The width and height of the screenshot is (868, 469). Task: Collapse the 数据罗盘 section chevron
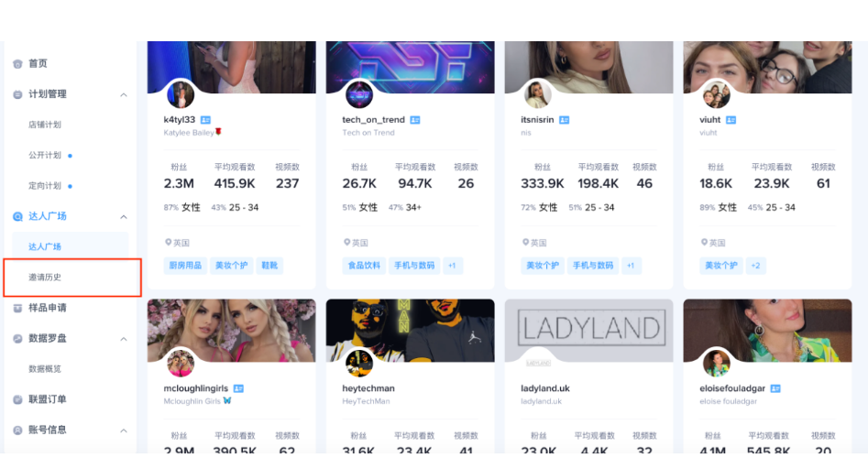124,339
